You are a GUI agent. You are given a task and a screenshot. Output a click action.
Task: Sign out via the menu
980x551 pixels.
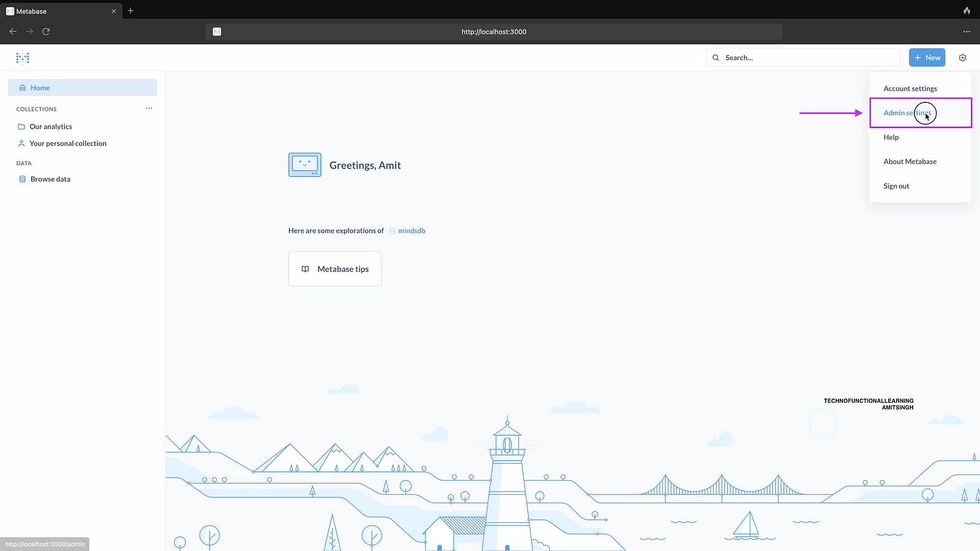(896, 186)
